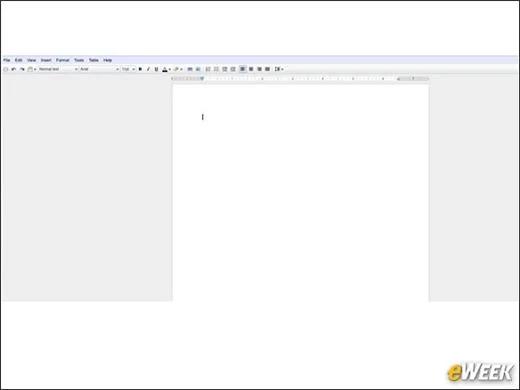Select justified alignment
520x390 pixels.
pyautogui.click(x=267, y=69)
